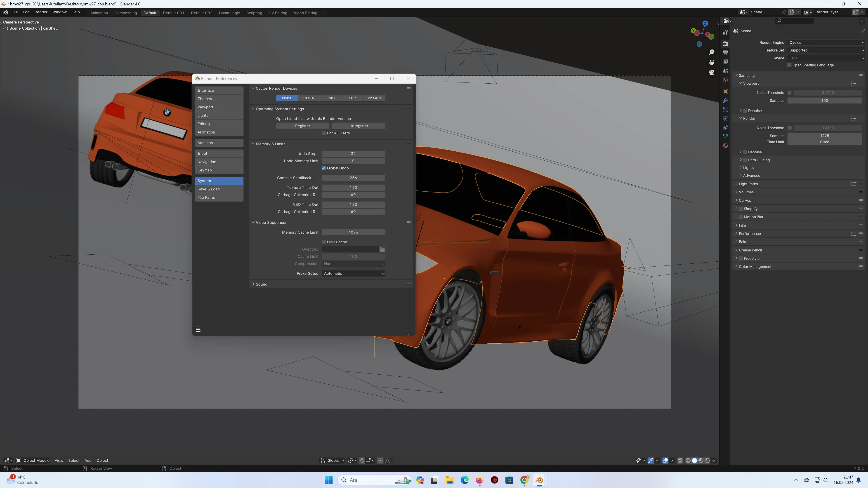Click the Register button
The width and height of the screenshot is (868, 488).
point(303,126)
